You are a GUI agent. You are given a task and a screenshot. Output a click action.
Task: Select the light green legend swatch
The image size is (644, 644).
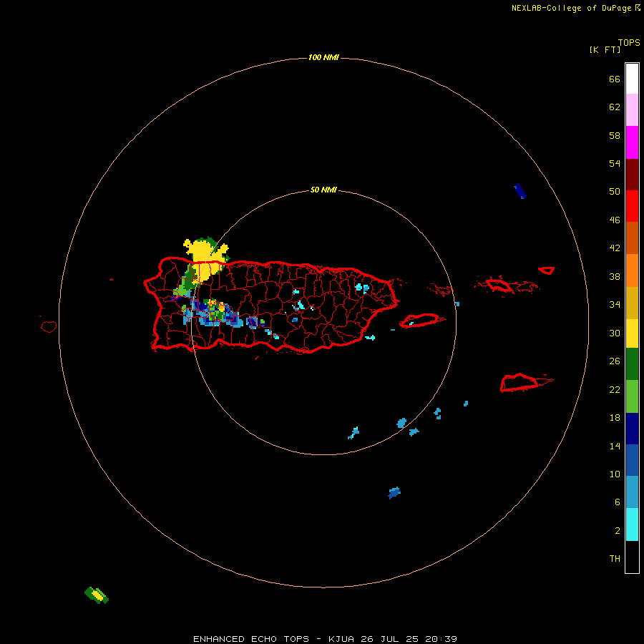(632, 396)
